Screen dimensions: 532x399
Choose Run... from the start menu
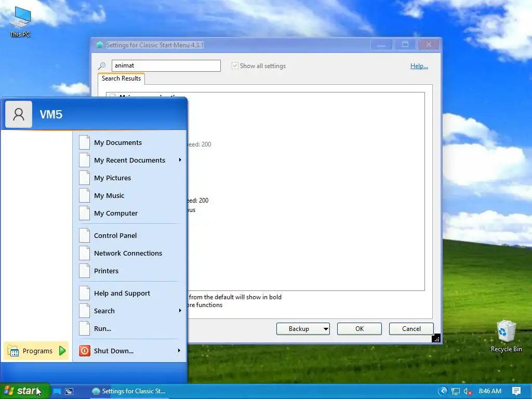pos(130,328)
